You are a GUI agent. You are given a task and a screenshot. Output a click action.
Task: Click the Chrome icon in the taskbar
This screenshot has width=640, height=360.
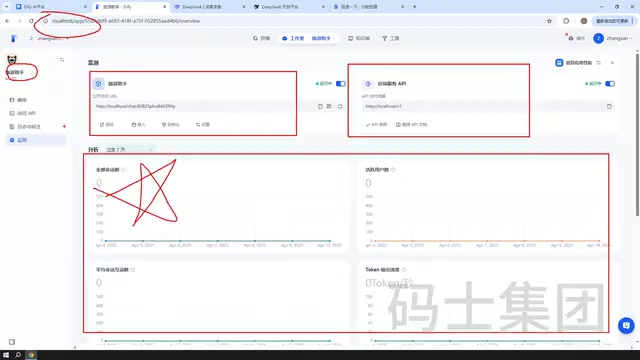tap(31, 355)
